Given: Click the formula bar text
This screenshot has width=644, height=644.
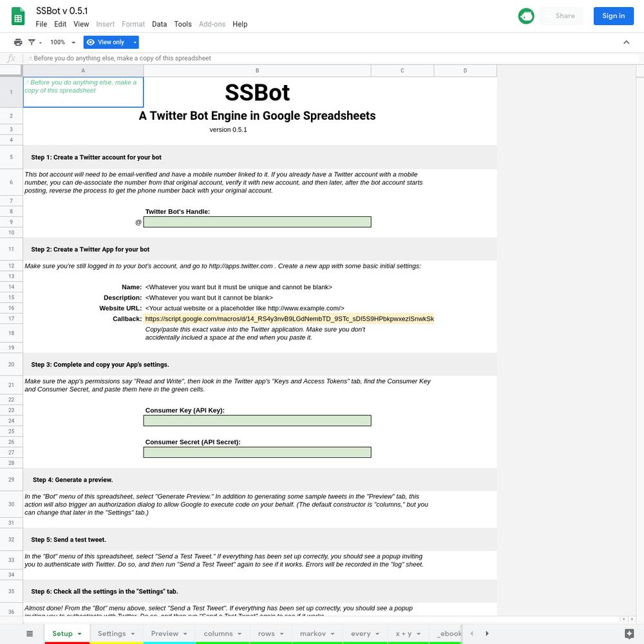Looking at the screenshot, I should click(x=122, y=59).
